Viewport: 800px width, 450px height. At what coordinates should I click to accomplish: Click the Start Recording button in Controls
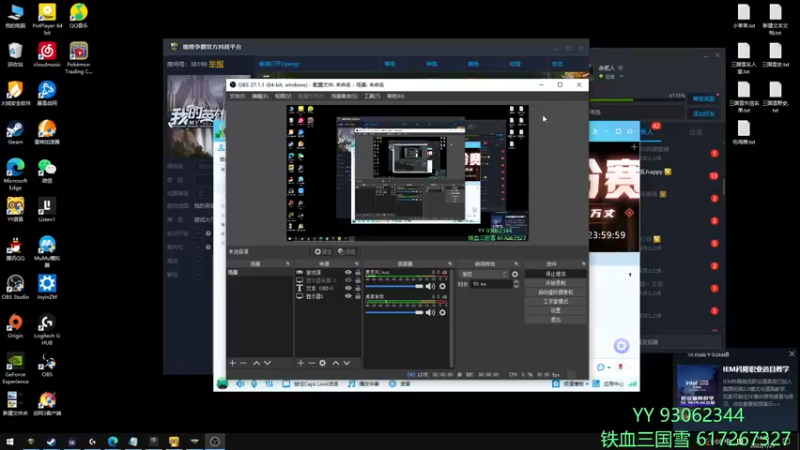(555, 283)
